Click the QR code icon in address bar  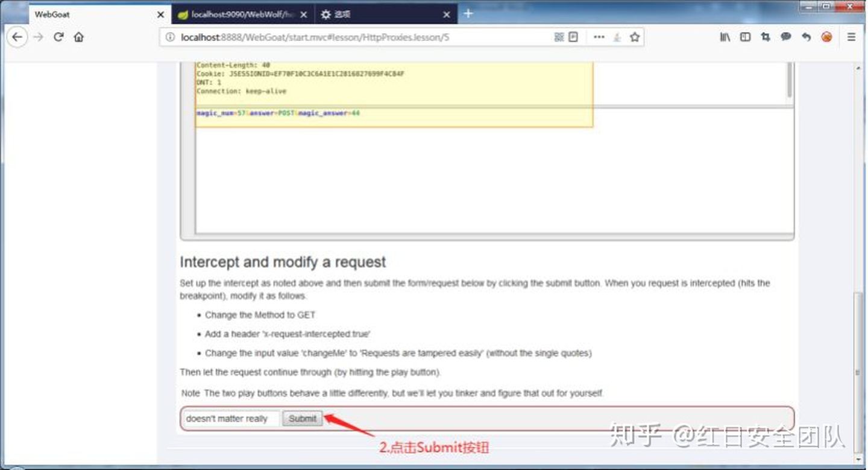pyautogui.click(x=559, y=37)
